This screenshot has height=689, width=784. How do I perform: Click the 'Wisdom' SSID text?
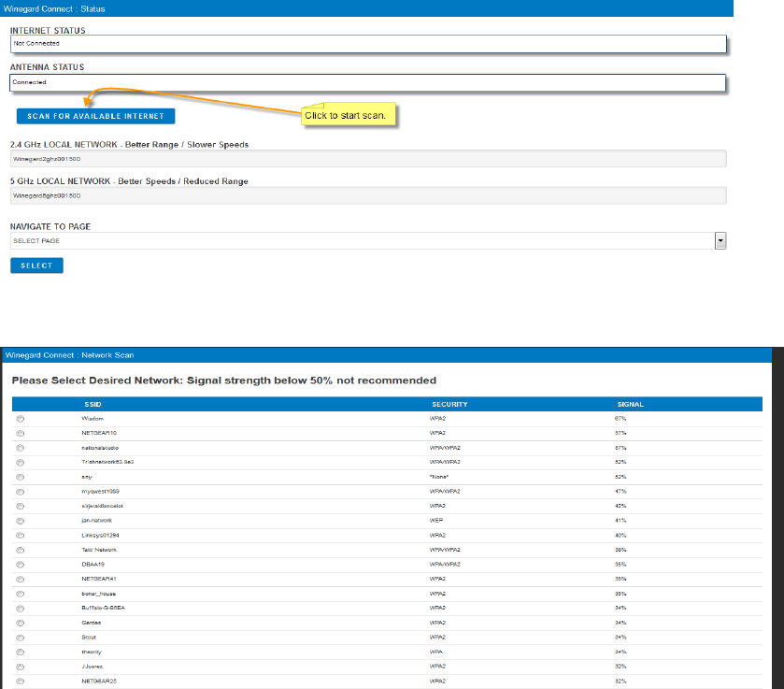93,418
